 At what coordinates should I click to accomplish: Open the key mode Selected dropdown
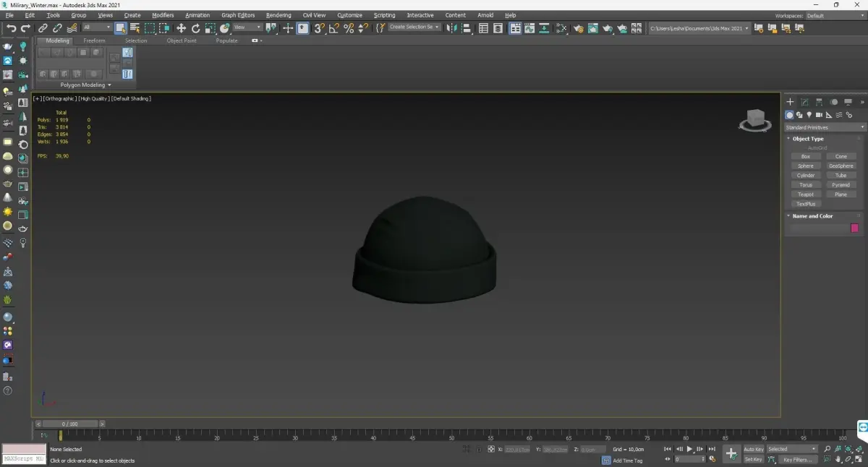(792, 449)
